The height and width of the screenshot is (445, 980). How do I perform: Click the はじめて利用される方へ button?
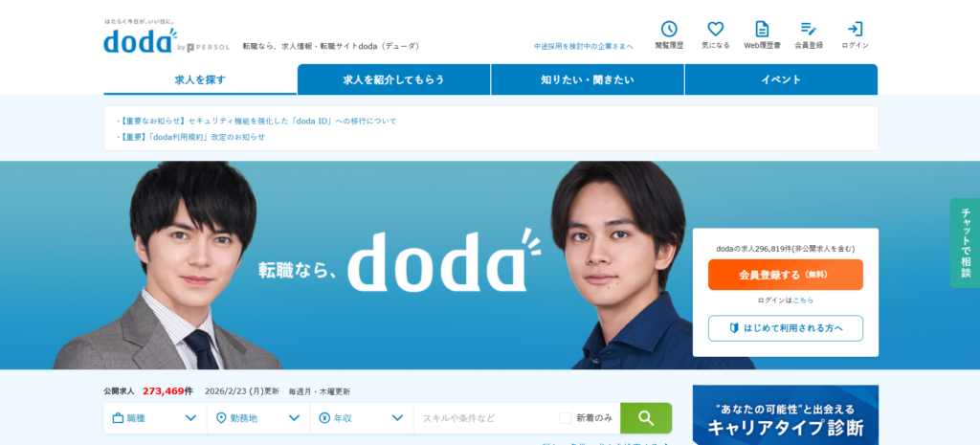[785, 328]
